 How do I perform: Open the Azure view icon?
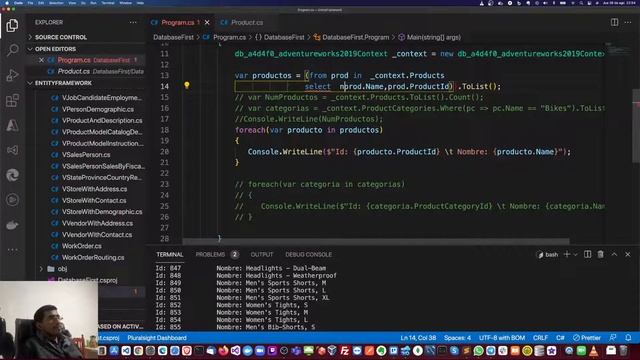12,125
